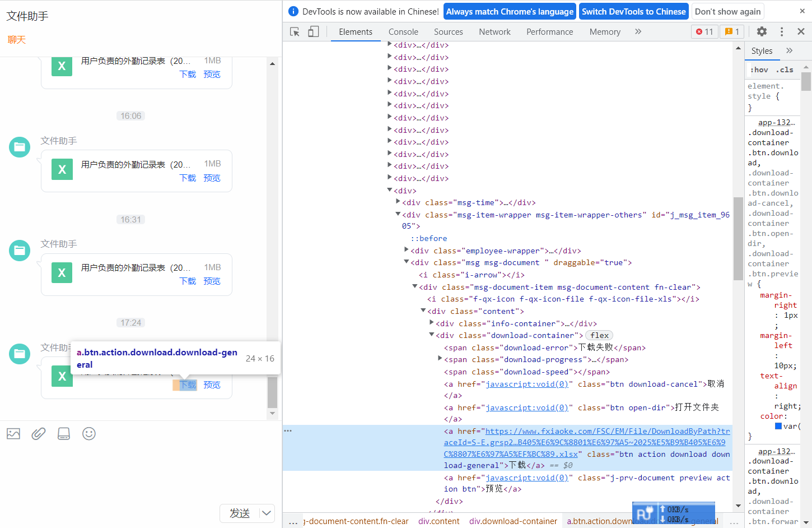Click the paperclip attachment icon
The image size is (812, 528).
pos(39,434)
